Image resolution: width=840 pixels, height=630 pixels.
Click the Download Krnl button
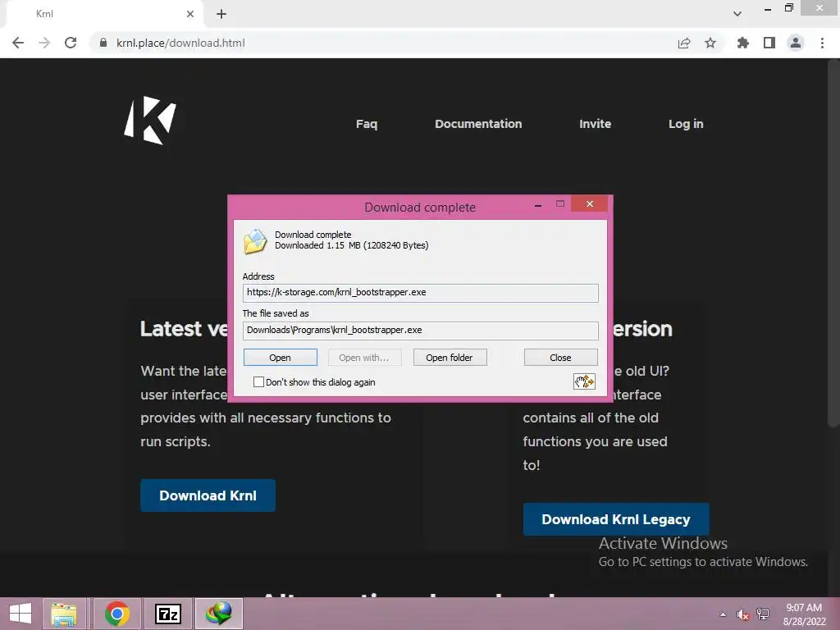click(208, 495)
